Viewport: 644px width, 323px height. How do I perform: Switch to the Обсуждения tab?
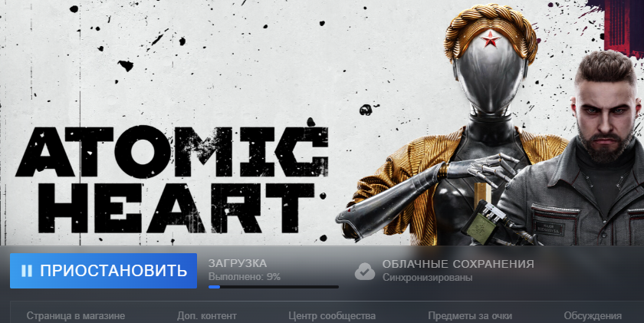[593, 316]
